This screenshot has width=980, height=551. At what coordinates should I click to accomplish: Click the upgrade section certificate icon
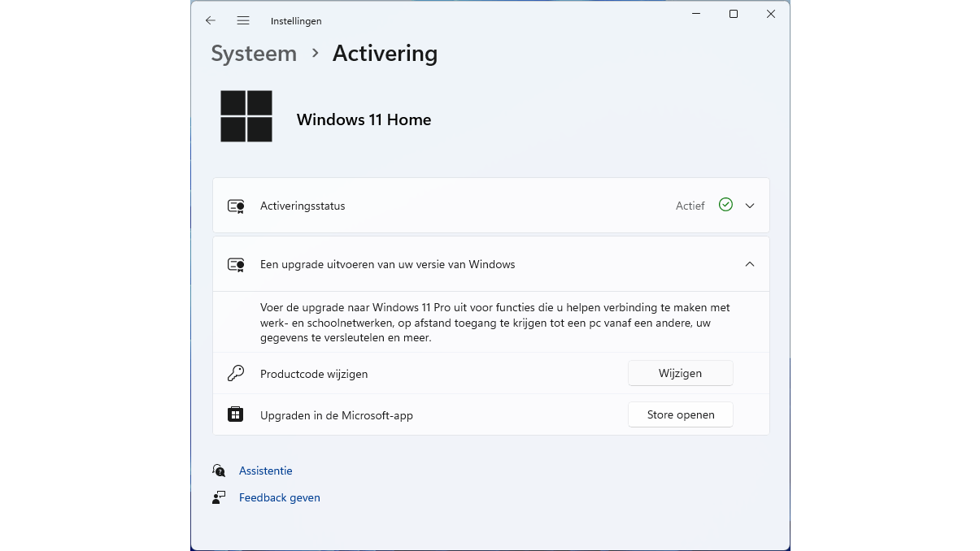(237, 264)
